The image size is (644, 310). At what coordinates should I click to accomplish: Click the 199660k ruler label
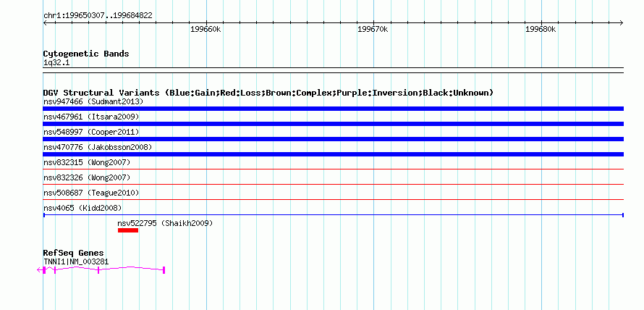(206, 30)
